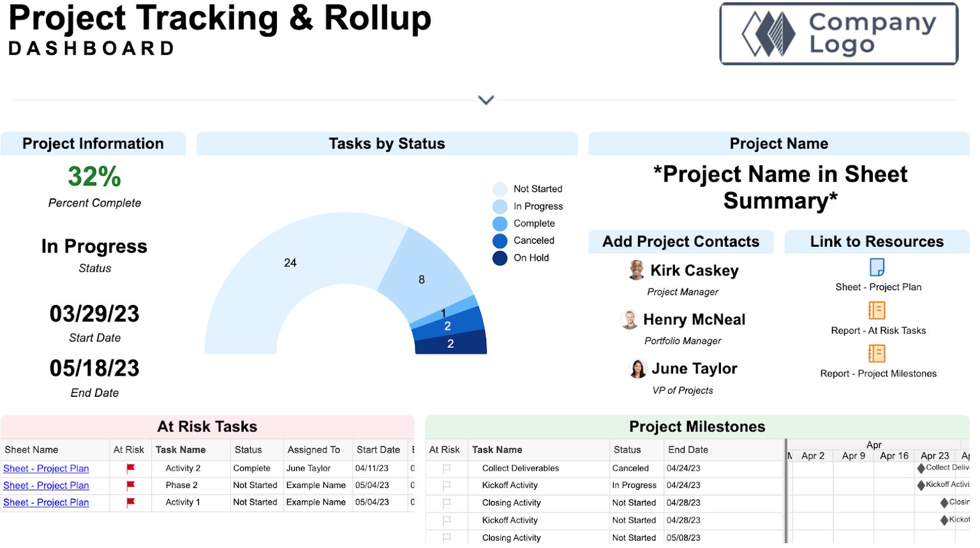Toggle at-risk flag for 04/28/23 Closing Activity
The image size is (980, 548).
coord(447,503)
